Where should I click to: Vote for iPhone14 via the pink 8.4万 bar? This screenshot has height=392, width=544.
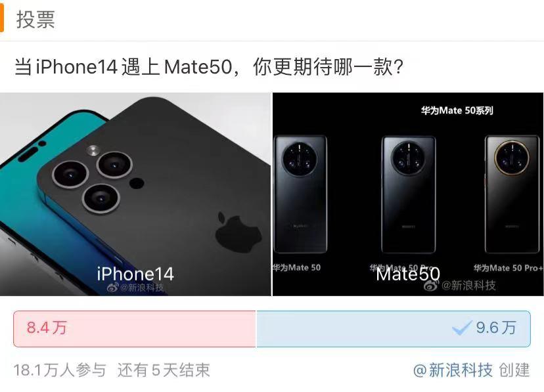(135, 328)
